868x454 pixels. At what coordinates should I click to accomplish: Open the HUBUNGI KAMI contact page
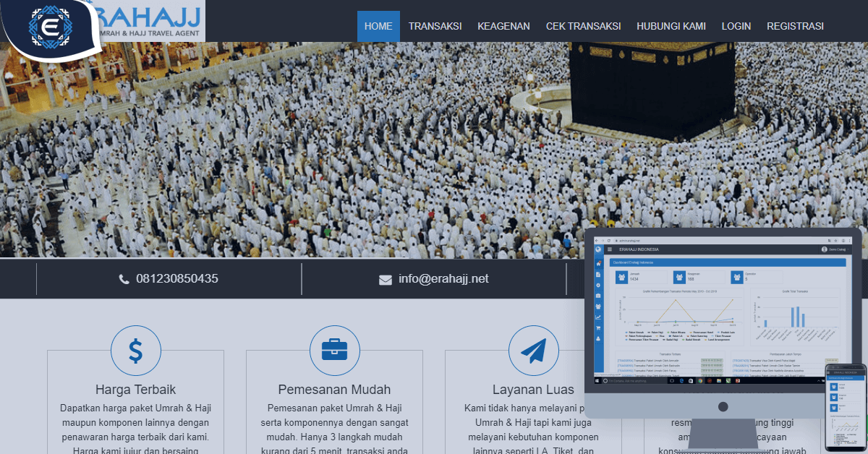click(x=671, y=26)
